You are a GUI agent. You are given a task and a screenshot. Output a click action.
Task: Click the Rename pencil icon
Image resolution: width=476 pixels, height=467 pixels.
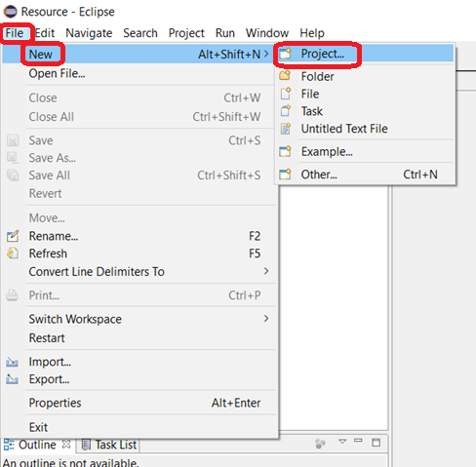(x=13, y=236)
